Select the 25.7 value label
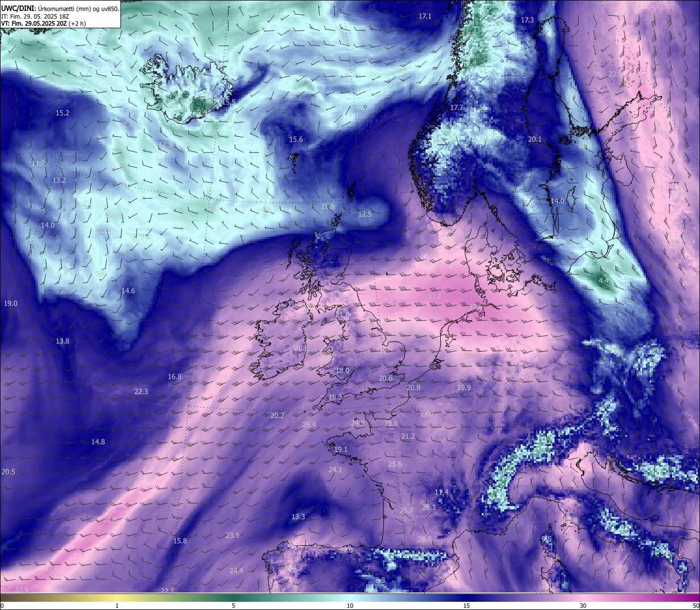This screenshot has height=610, width=700. point(406,511)
